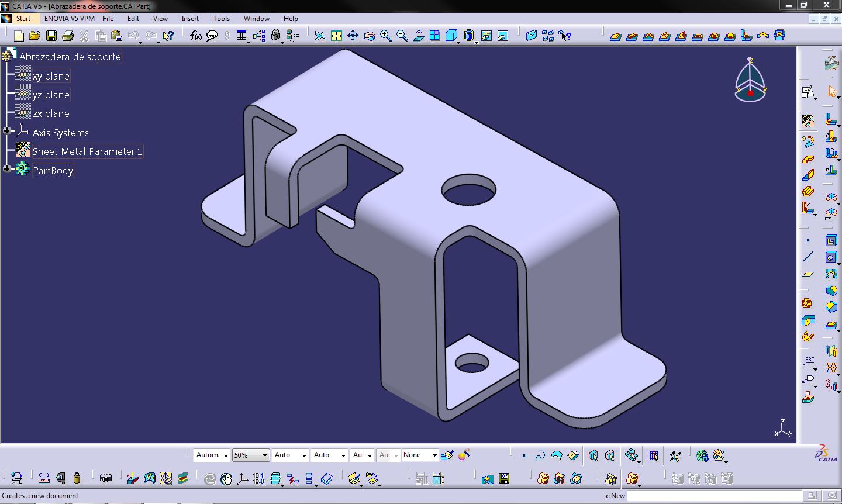Open a file with the Open folder icon

pyautogui.click(x=35, y=36)
